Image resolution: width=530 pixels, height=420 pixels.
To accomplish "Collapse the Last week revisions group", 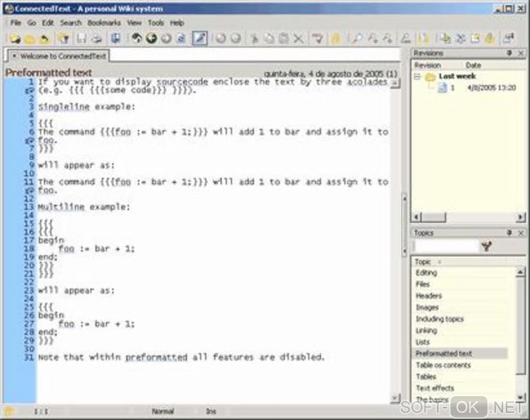I will tap(417, 77).
